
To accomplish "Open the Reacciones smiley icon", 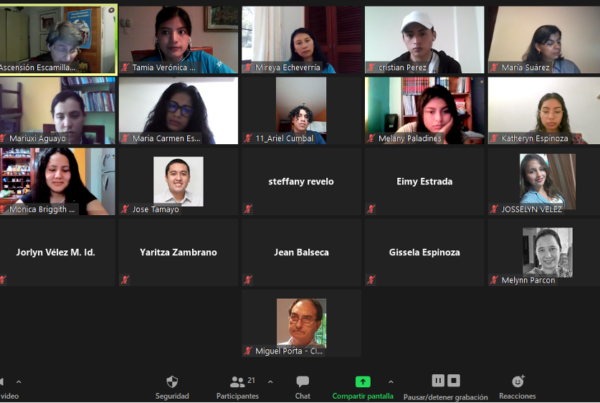I will pos(518,382).
